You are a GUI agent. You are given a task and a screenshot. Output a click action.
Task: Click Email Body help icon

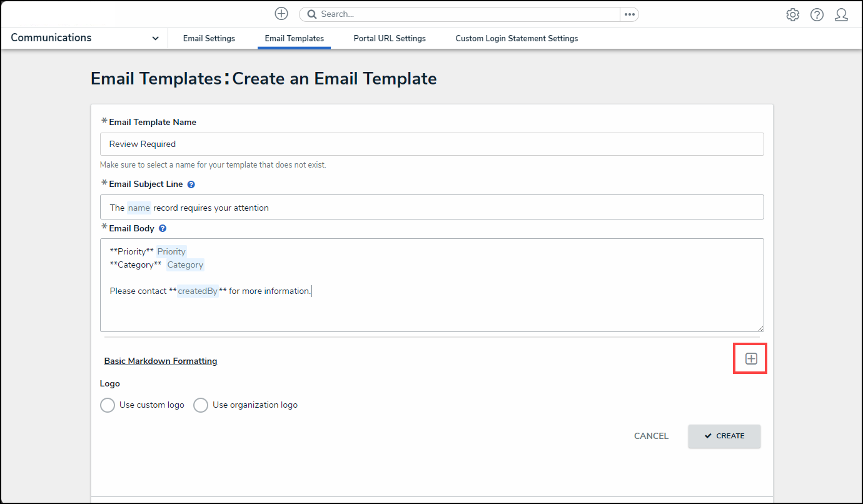point(163,229)
